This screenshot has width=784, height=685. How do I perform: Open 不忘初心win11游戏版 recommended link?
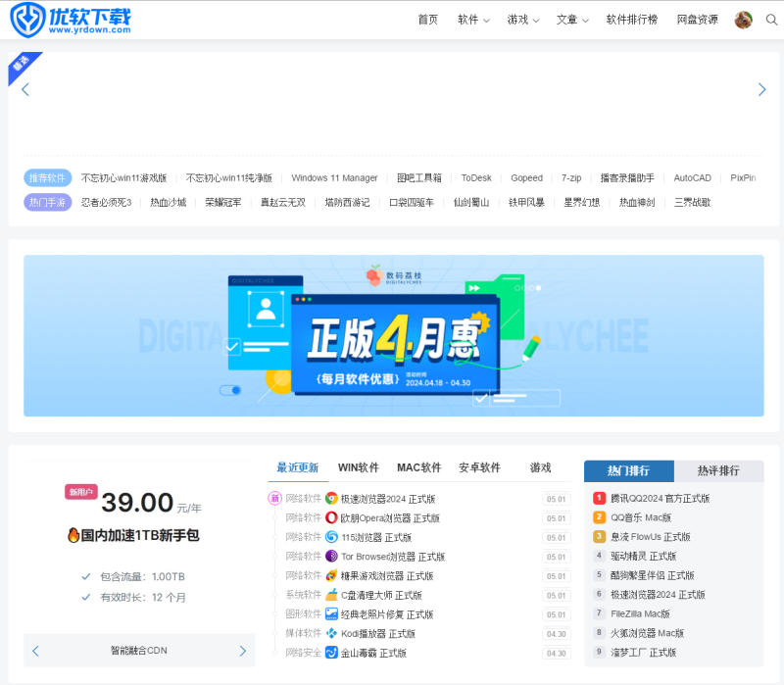124,178
